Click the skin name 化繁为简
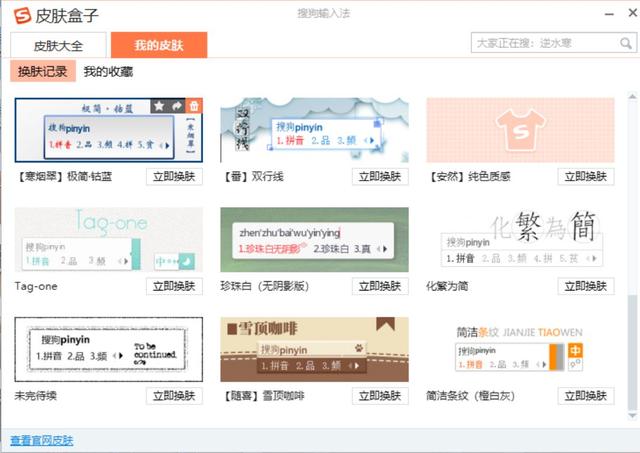 pos(447,286)
